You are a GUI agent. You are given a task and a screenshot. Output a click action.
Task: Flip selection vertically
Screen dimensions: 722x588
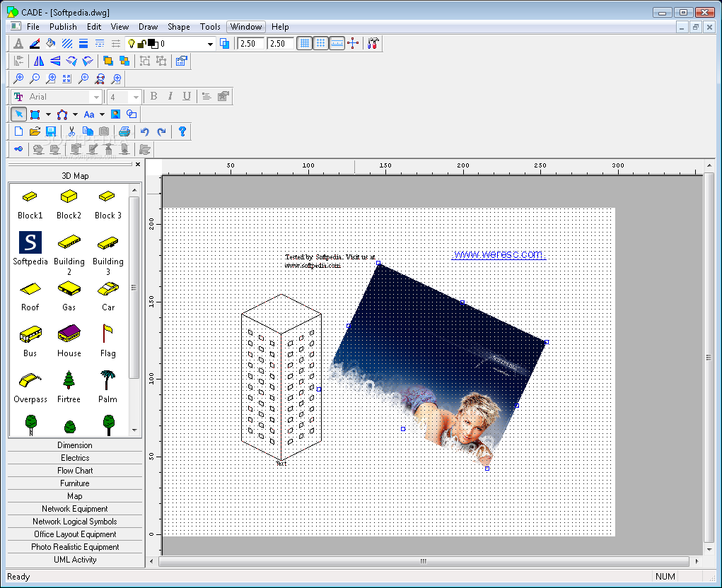click(55, 61)
